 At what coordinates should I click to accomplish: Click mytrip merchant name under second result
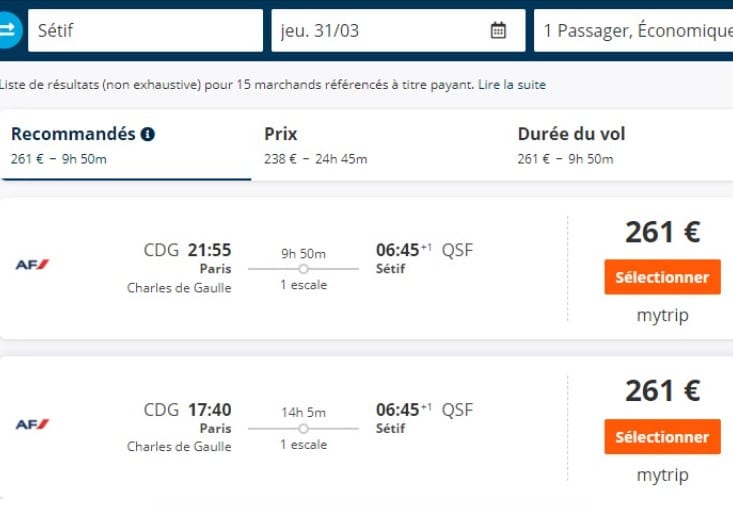coord(662,475)
